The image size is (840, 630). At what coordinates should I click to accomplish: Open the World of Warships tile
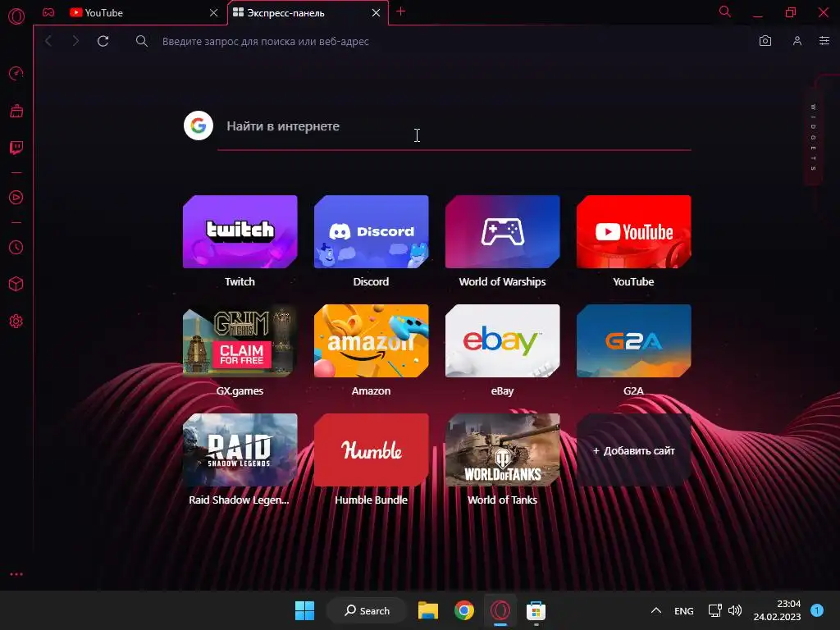coord(503,232)
